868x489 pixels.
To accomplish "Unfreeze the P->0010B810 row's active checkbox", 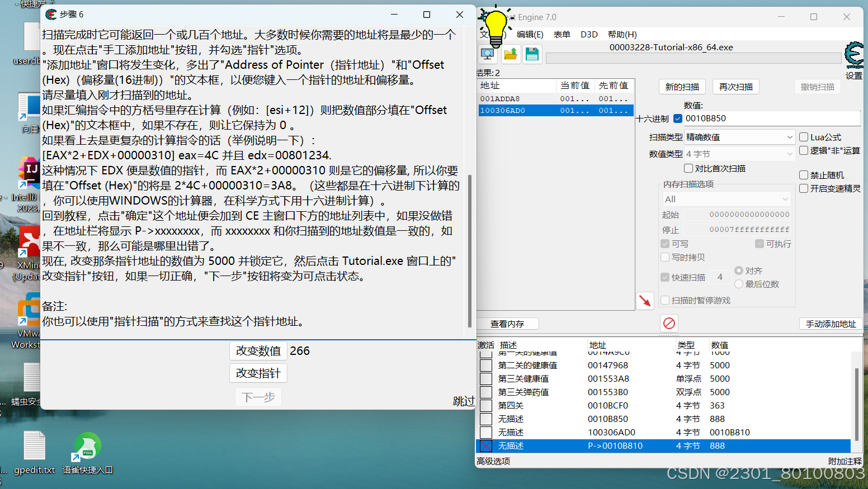I will (486, 446).
